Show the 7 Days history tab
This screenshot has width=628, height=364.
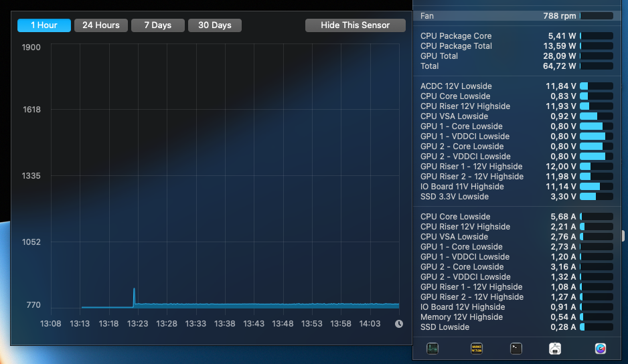(158, 25)
